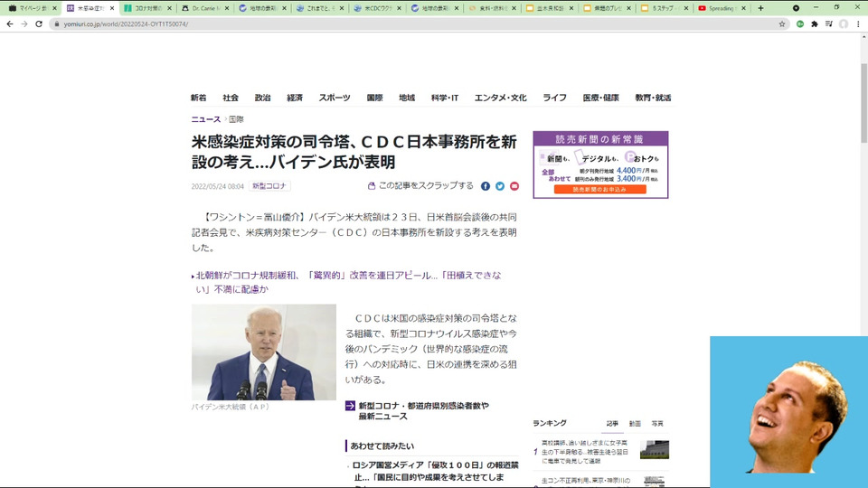Open the ライフ navigation section
Screen dimensions: 868x488
[x=554, y=98]
